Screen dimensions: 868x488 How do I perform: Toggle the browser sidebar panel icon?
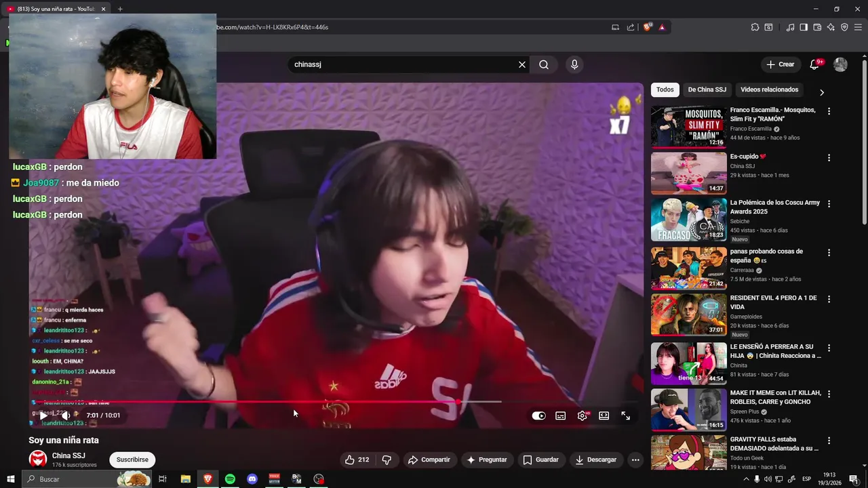804,27
